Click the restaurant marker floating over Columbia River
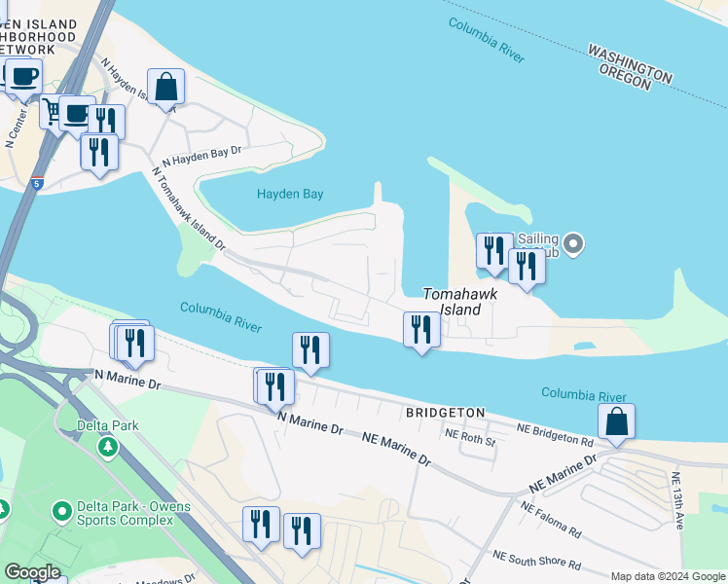The width and height of the screenshot is (728, 584). (x=310, y=353)
